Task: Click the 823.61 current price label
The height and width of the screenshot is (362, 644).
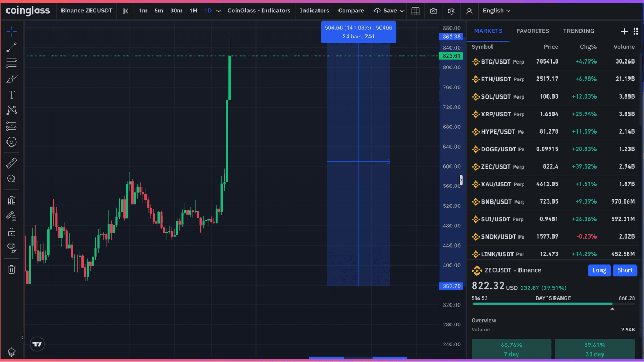Action: click(x=451, y=56)
